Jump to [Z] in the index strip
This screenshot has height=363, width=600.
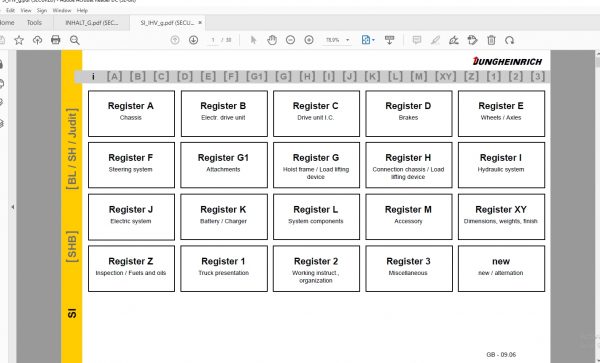(471, 77)
